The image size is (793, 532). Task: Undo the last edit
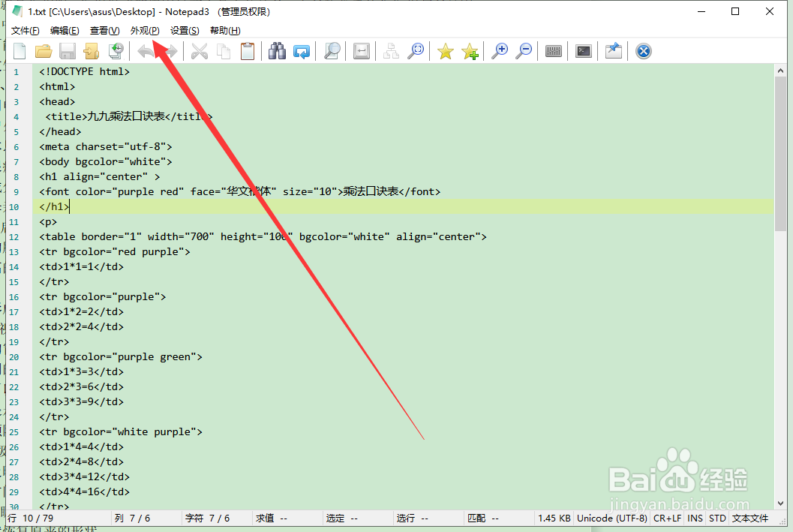(x=146, y=51)
